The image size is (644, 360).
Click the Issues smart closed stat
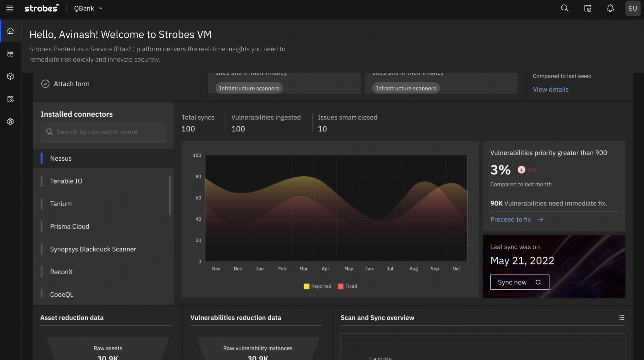pyautogui.click(x=347, y=123)
